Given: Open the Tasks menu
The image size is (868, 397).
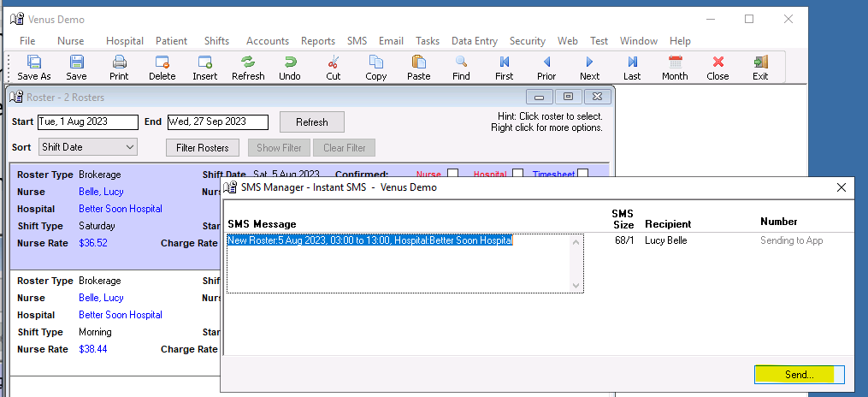Looking at the screenshot, I should 428,41.
